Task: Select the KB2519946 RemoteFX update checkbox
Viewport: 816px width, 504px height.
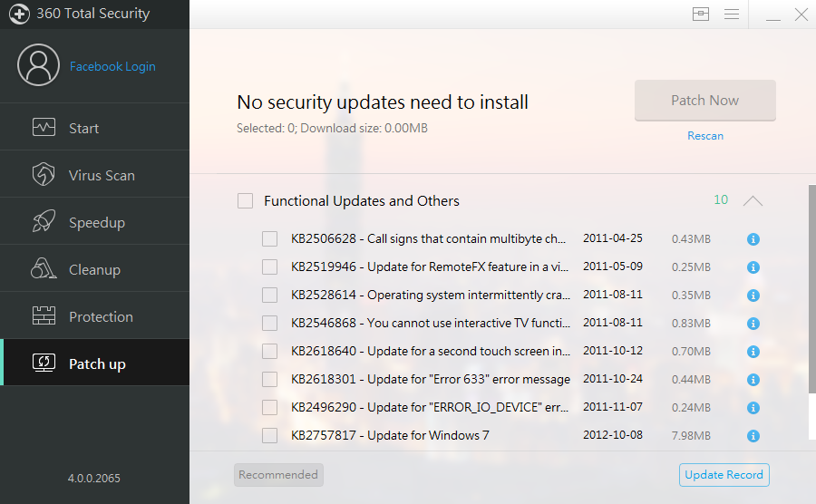Action: click(269, 267)
